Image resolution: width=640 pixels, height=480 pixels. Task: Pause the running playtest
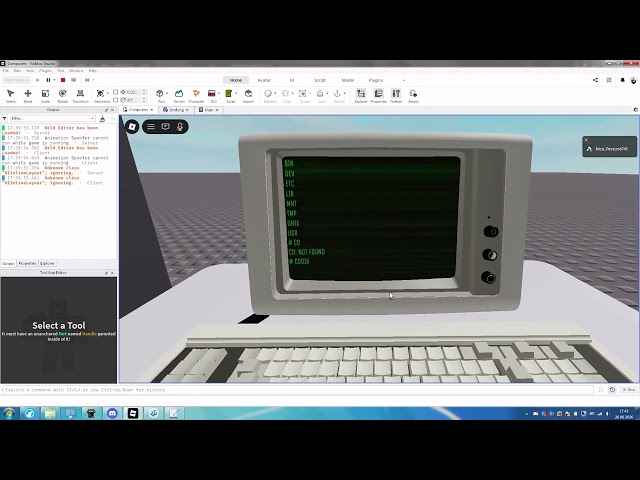(48, 80)
